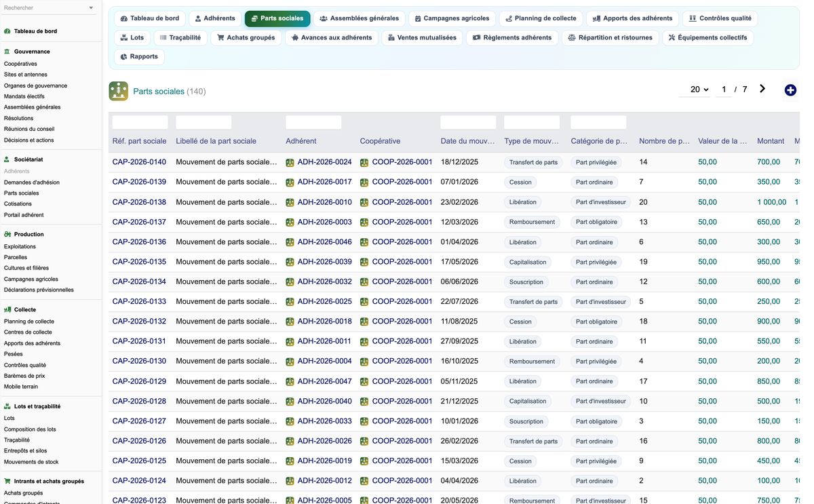This screenshot has height=504, width=814.
Task: Click the current page number field
Action: tap(724, 90)
